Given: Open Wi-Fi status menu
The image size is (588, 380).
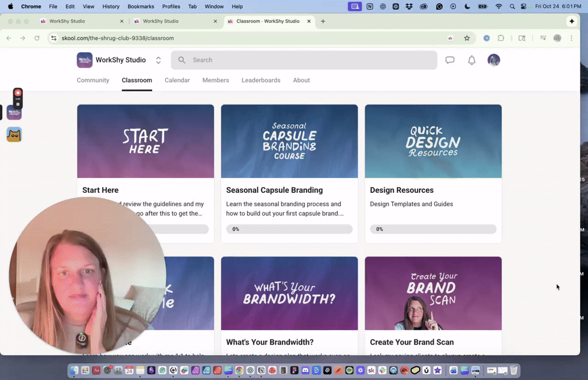Looking at the screenshot, I should (x=499, y=6).
